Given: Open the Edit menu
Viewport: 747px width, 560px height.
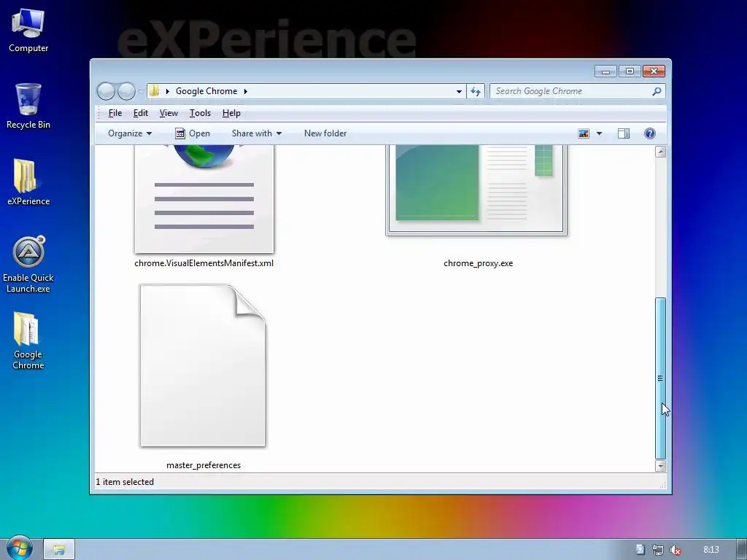Looking at the screenshot, I should coord(141,113).
